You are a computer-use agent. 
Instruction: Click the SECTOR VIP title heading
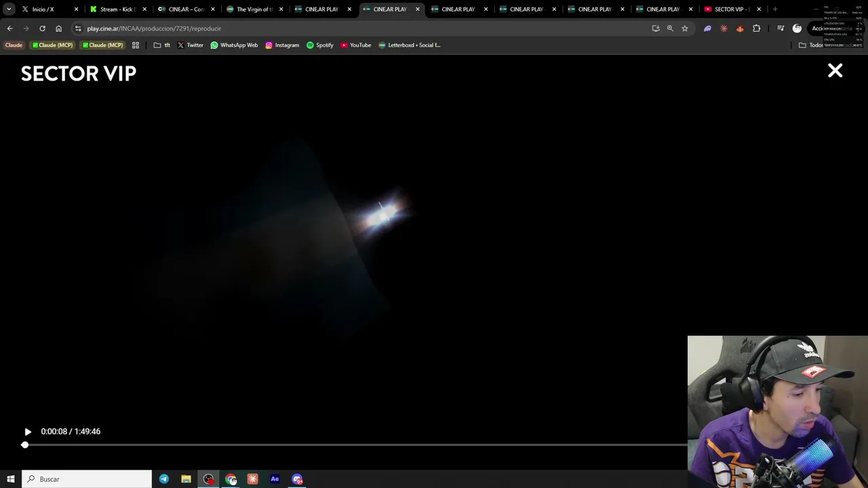click(x=79, y=74)
